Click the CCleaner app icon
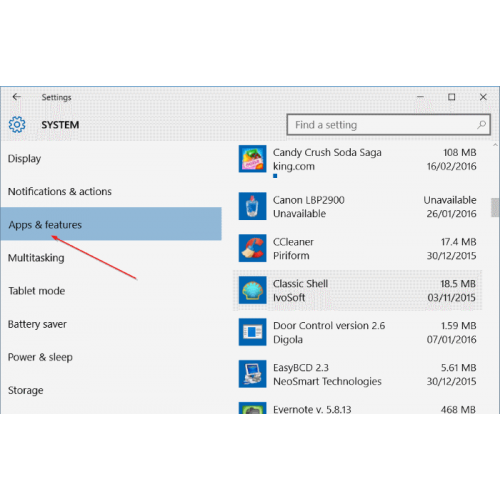Viewport: 500px width, 500px height. pyautogui.click(x=252, y=248)
